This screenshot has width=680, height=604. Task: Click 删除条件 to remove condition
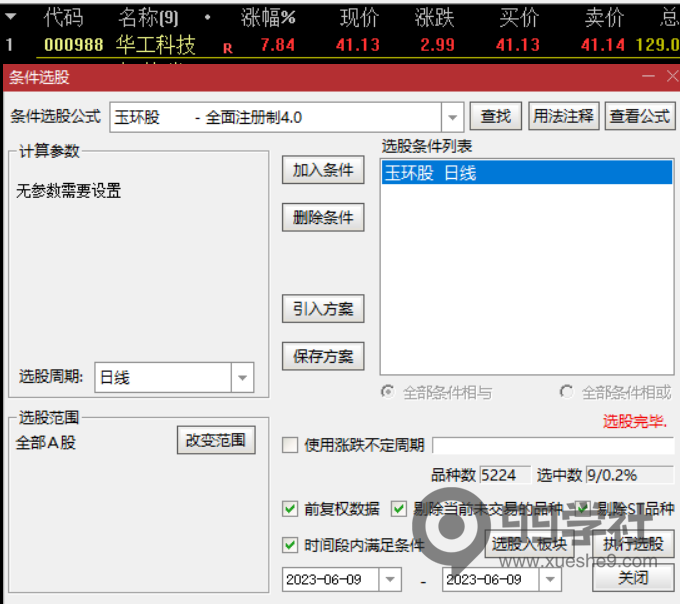(x=323, y=217)
